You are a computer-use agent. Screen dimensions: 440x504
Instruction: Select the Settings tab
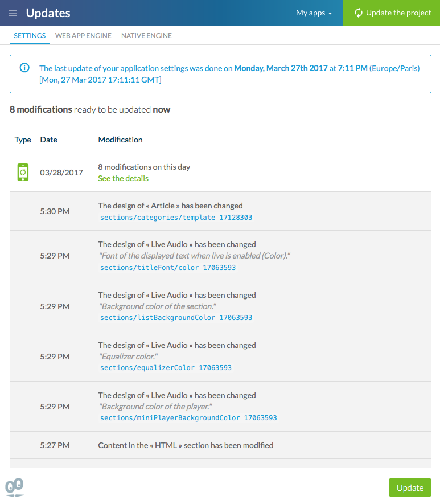(30, 35)
